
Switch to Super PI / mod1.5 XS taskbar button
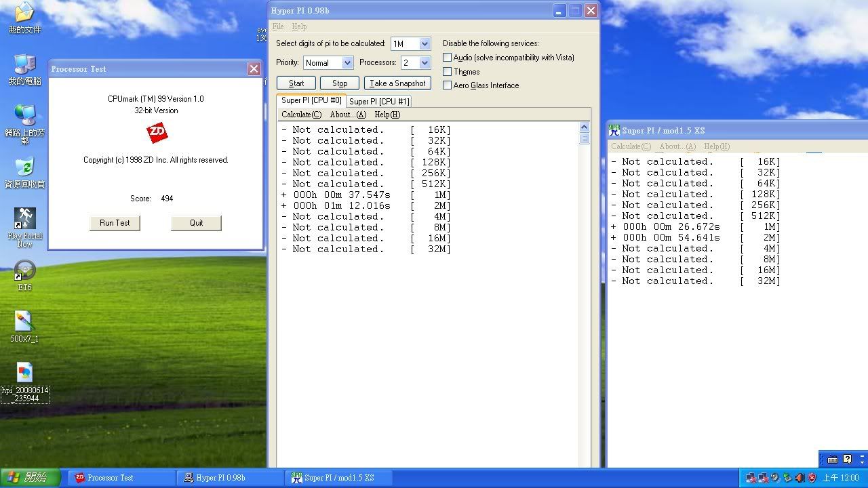tap(339, 478)
